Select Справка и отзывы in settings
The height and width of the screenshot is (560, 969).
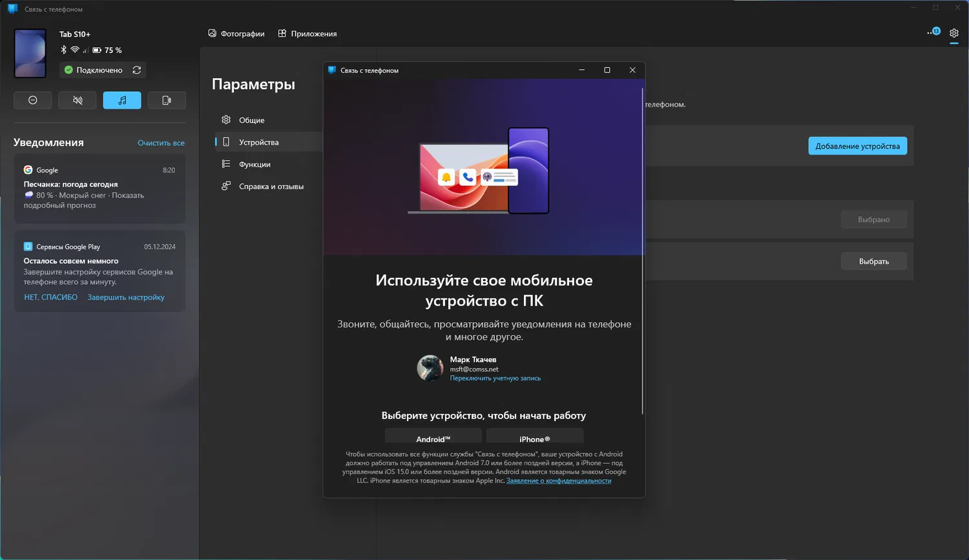click(269, 186)
